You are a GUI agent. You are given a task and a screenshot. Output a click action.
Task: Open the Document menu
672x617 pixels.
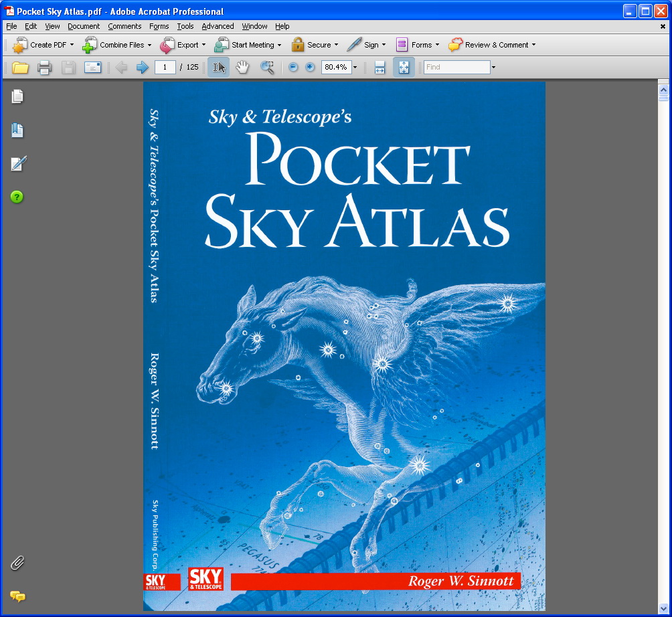point(84,26)
